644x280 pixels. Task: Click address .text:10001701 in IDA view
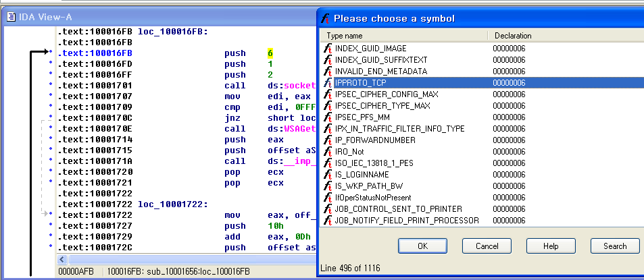pyautogui.click(x=95, y=86)
